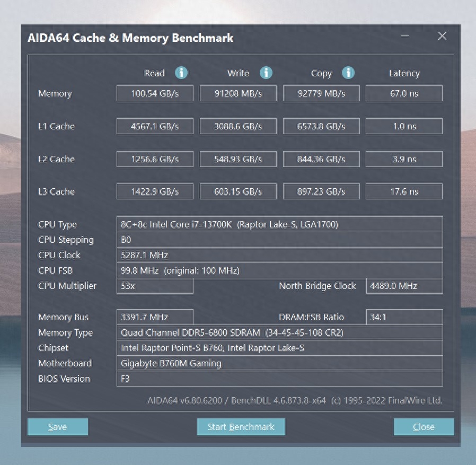Click the Copy info icon
This screenshot has width=476, height=465.
click(x=348, y=73)
